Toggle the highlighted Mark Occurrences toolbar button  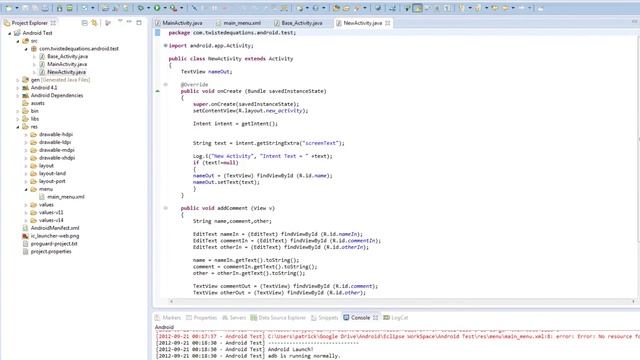coord(417,8)
